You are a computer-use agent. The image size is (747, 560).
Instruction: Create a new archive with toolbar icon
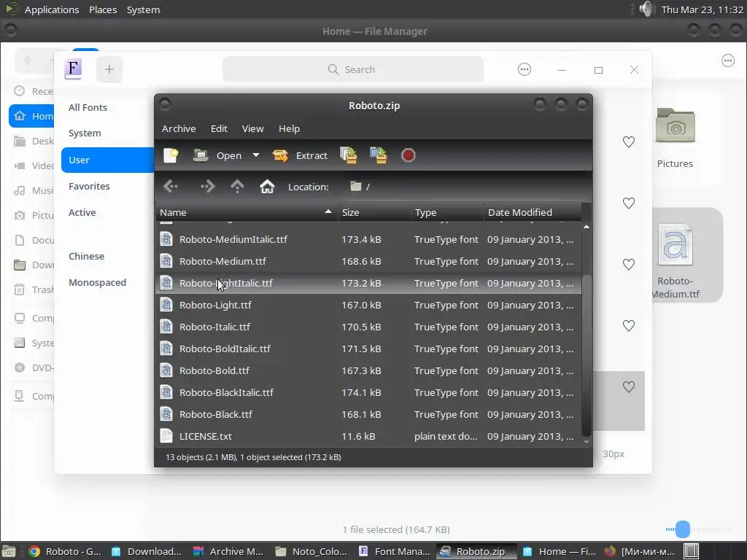pos(171,155)
